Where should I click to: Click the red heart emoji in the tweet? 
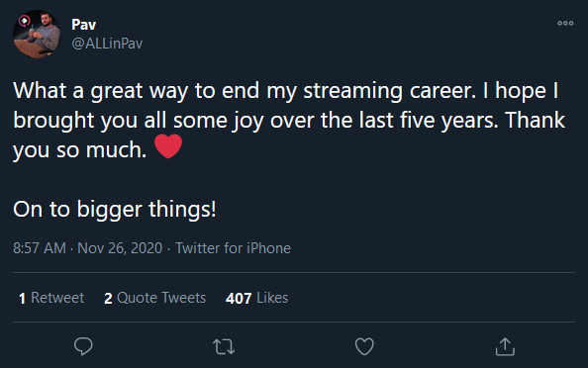point(168,146)
